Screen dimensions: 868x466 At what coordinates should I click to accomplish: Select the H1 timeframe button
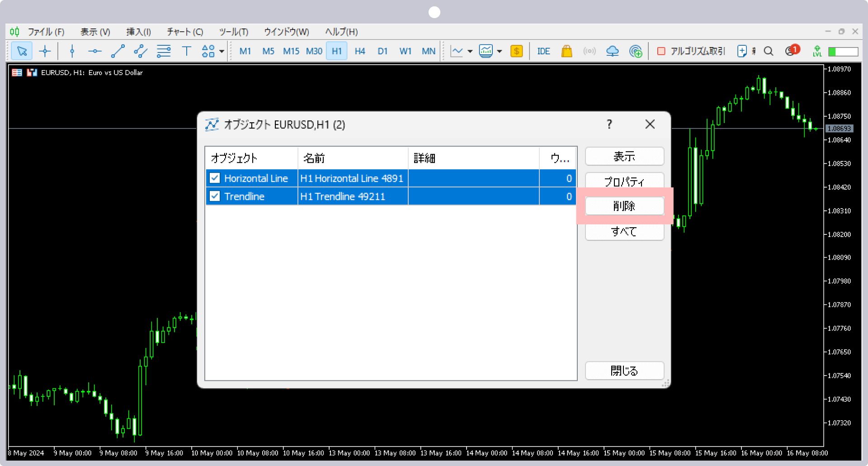click(337, 51)
